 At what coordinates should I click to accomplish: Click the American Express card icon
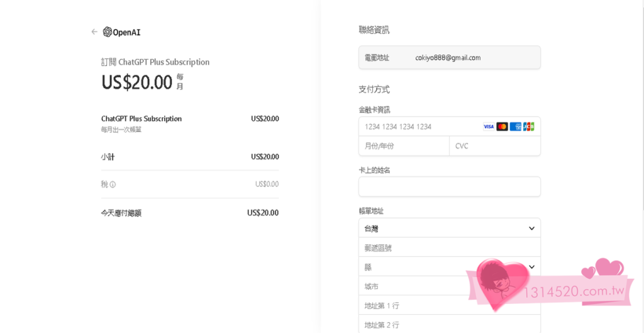(516, 127)
